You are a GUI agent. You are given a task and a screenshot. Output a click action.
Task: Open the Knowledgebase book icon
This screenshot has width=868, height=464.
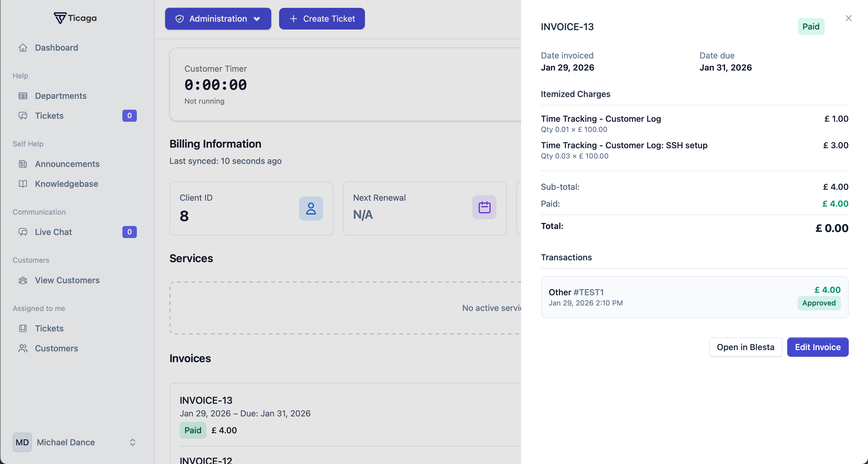(x=23, y=184)
